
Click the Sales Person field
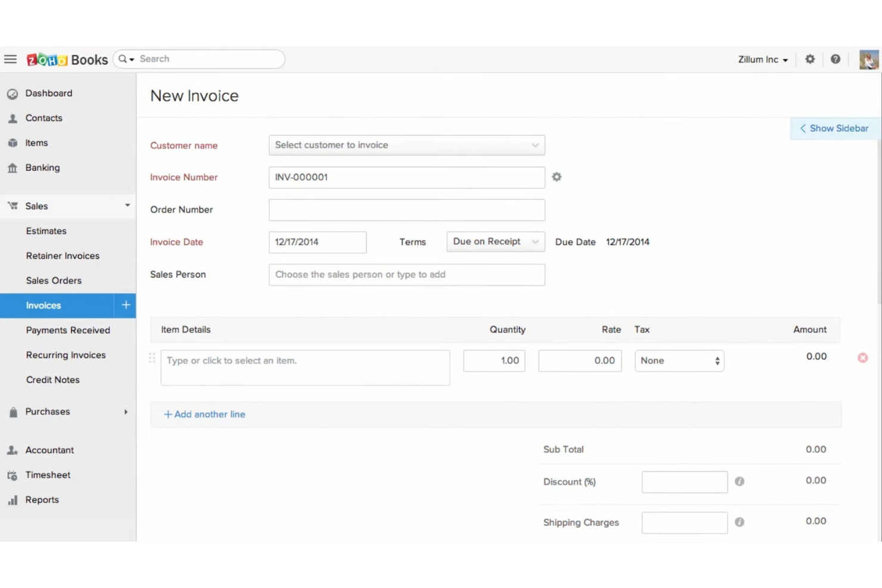click(406, 275)
